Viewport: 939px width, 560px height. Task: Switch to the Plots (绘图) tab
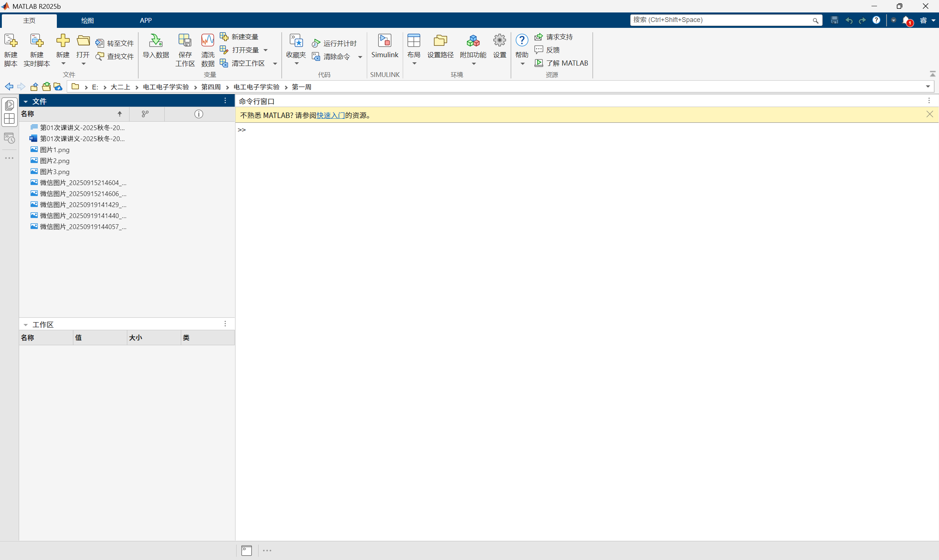tap(88, 21)
